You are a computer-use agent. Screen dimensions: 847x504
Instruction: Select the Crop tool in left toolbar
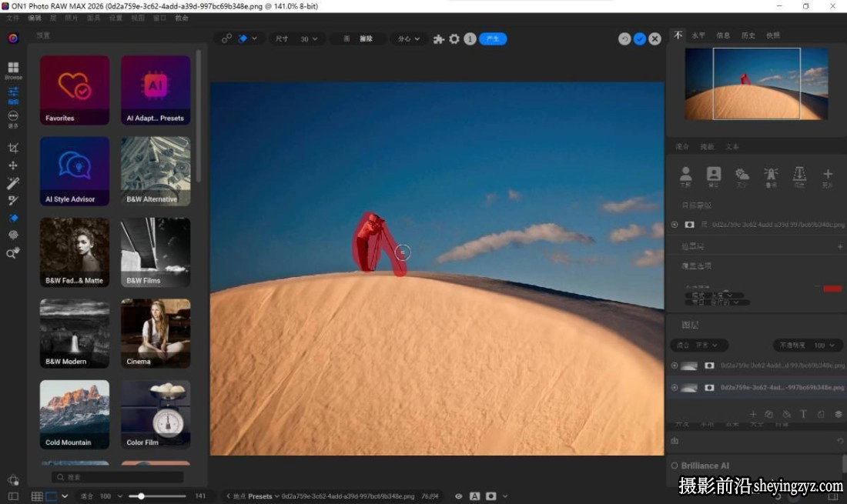coord(13,148)
